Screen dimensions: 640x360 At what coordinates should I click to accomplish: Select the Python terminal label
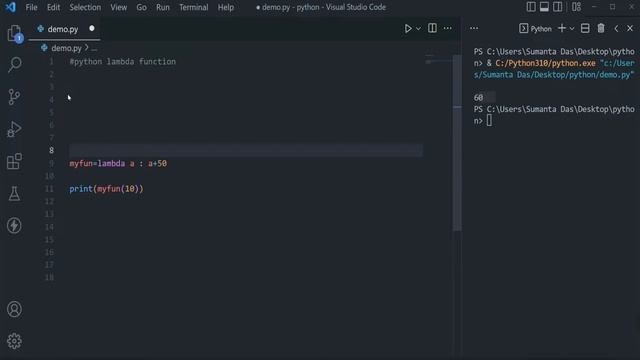536,29
